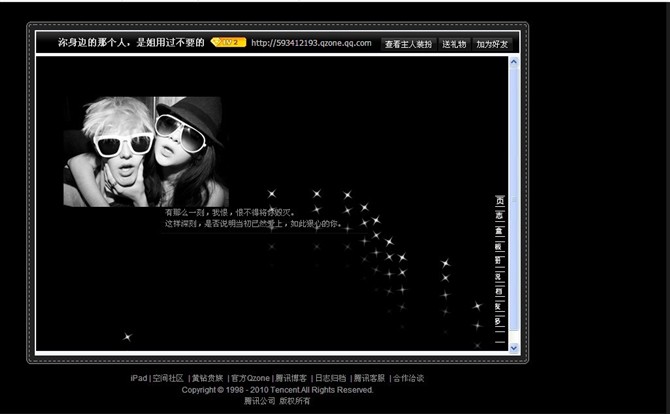Click 查看主人装扮 button
The image size is (670, 414).
408,44
